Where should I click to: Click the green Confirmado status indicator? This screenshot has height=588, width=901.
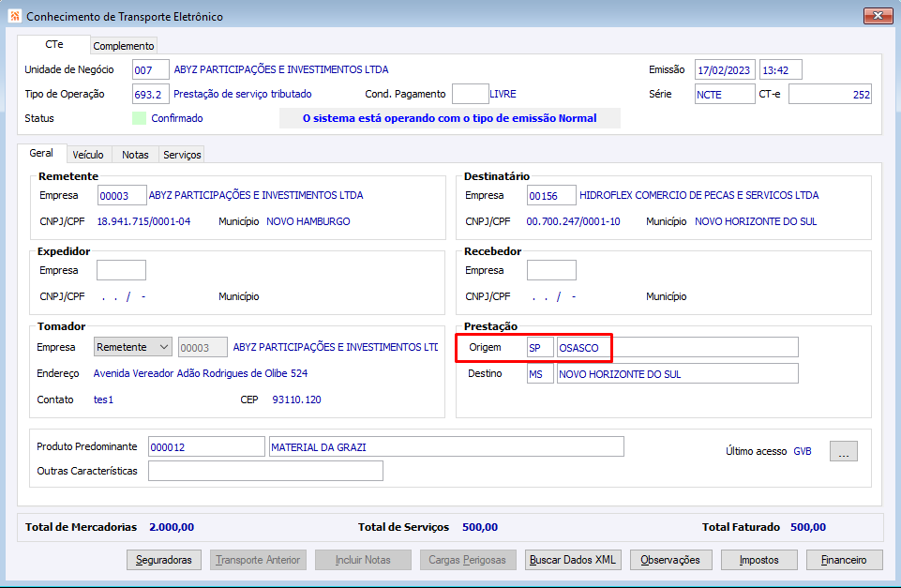pos(139,118)
